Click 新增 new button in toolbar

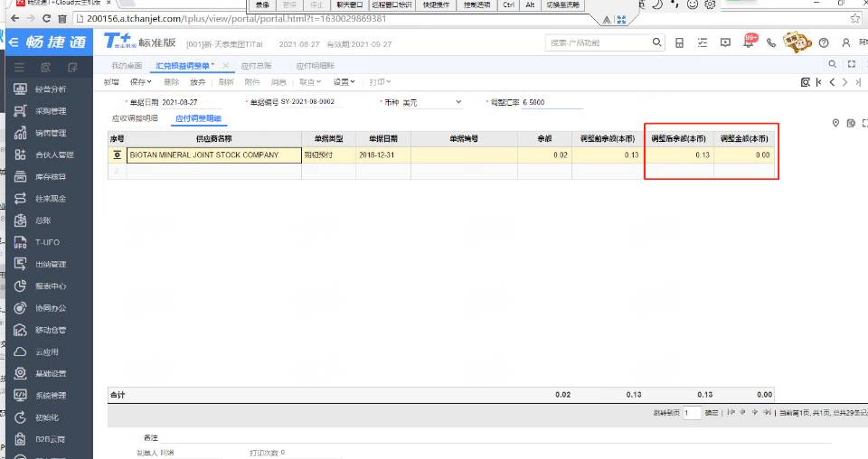[111, 82]
